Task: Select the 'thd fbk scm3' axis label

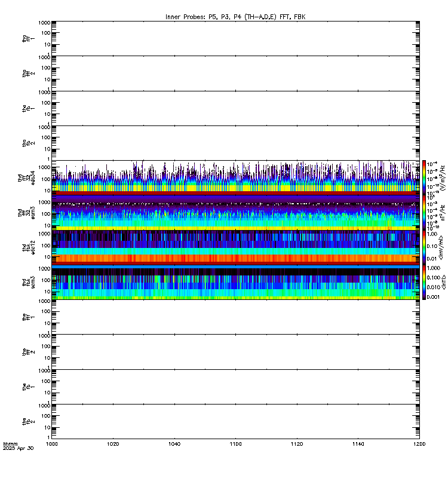Action: click(x=28, y=282)
